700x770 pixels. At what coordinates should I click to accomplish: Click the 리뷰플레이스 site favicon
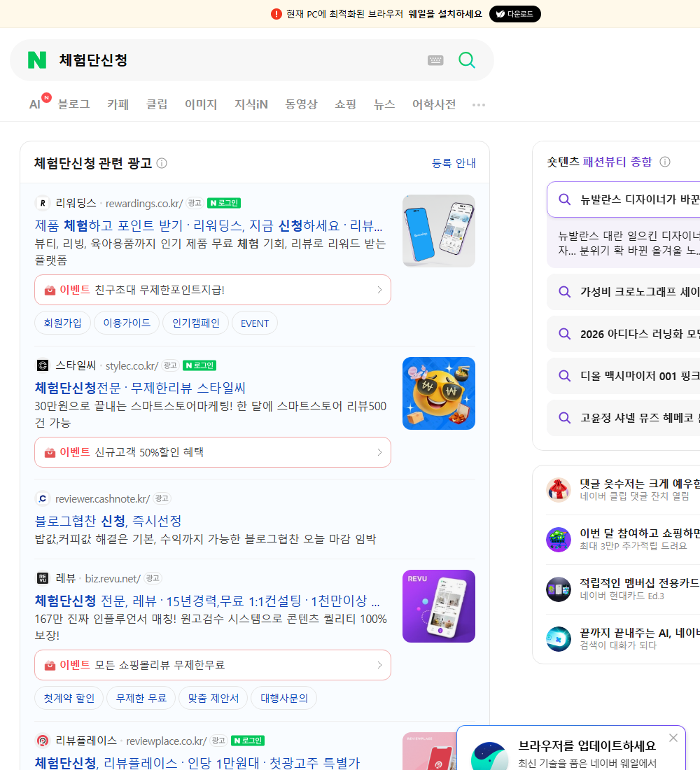43,740
